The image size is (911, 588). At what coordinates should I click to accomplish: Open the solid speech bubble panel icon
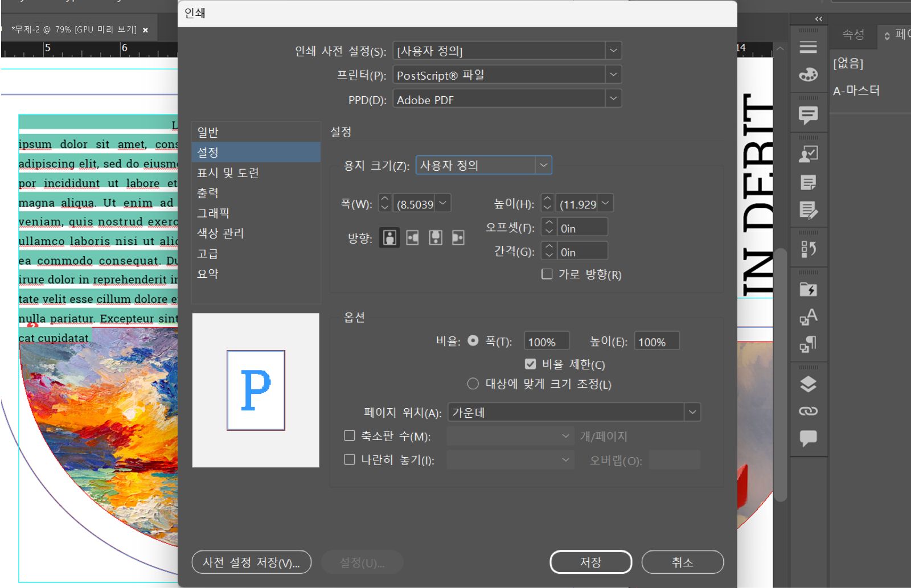click(808, 438)
